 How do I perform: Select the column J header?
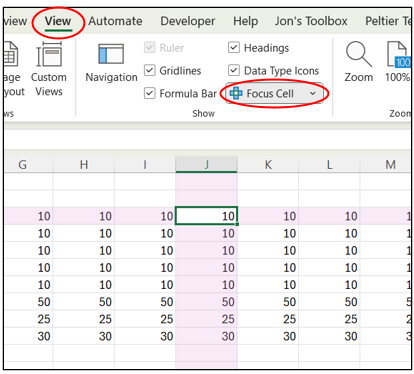pyautogui.click(x=206, y=164)
